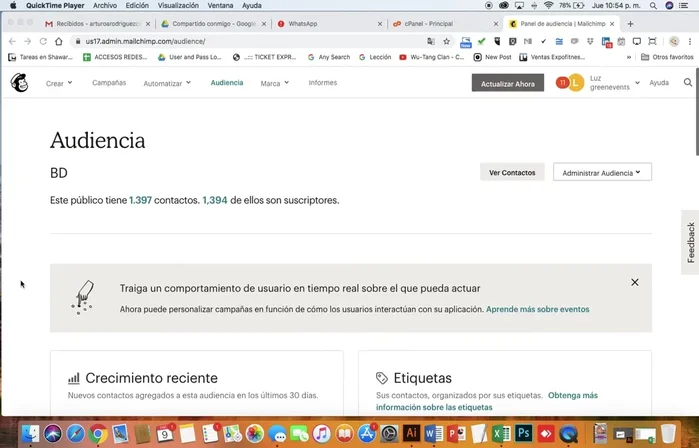Expand the Marca dropdown menu
The width and height of the screenshot is (699, 448).
[x=275, y=83]
